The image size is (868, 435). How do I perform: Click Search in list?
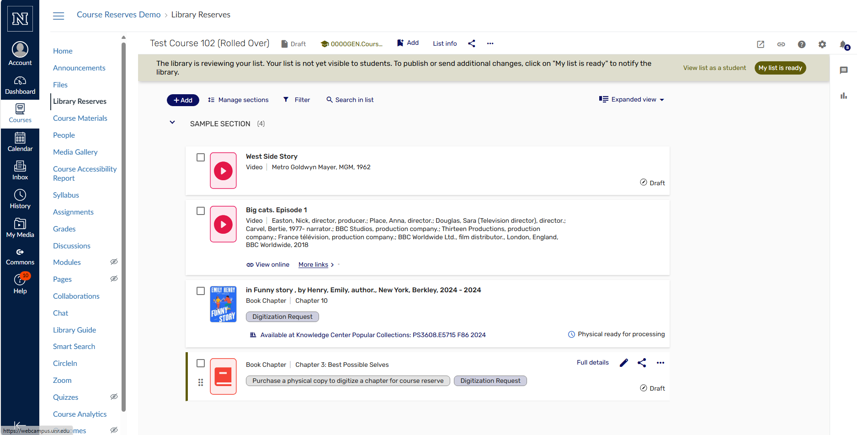[350, 100]
